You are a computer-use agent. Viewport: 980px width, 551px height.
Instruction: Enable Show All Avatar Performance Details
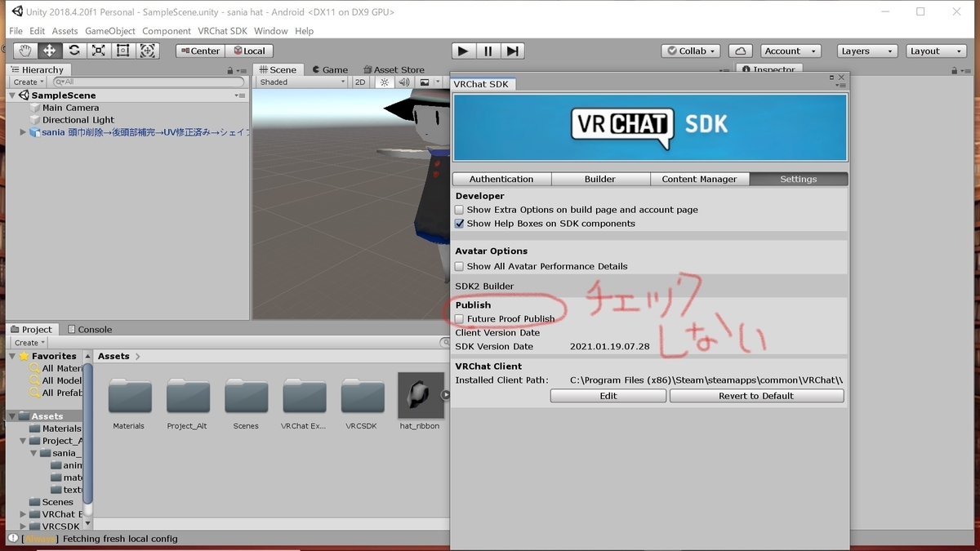click(459, 266)
